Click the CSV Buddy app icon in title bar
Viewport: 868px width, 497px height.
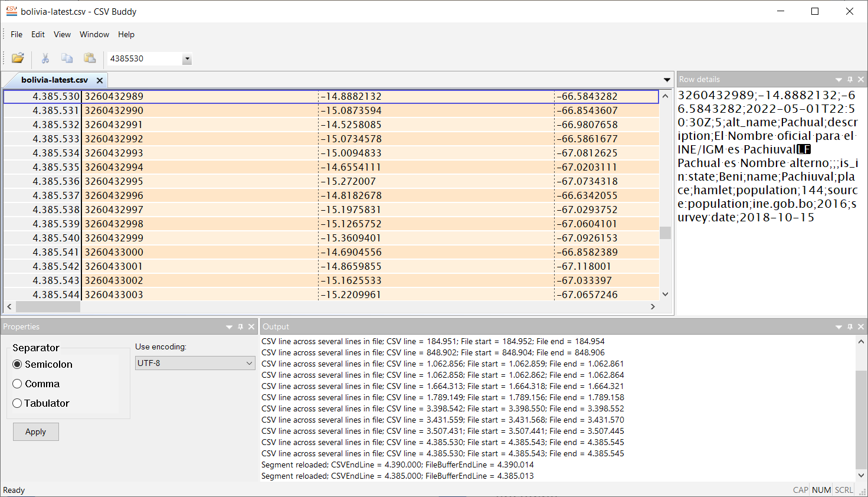point(11,11)
